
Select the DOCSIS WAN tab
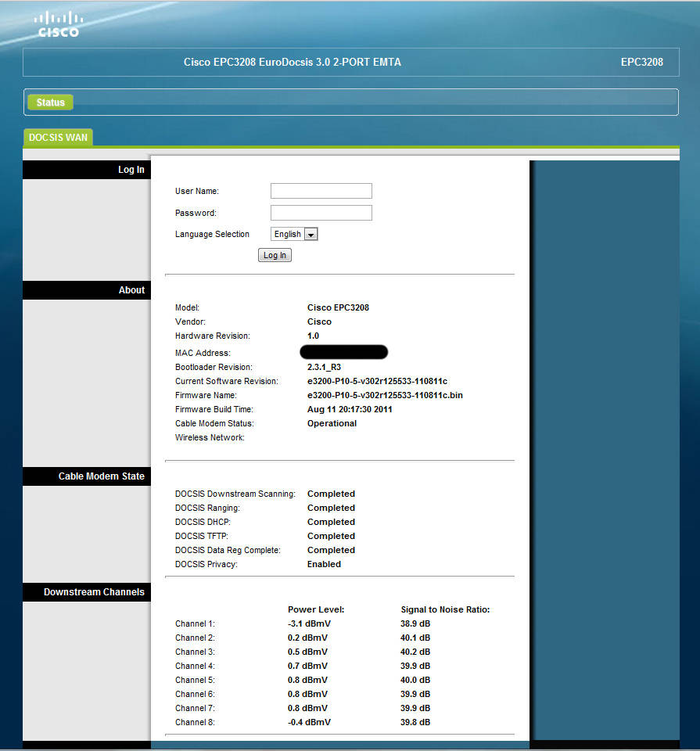click(x=58, y=138)
